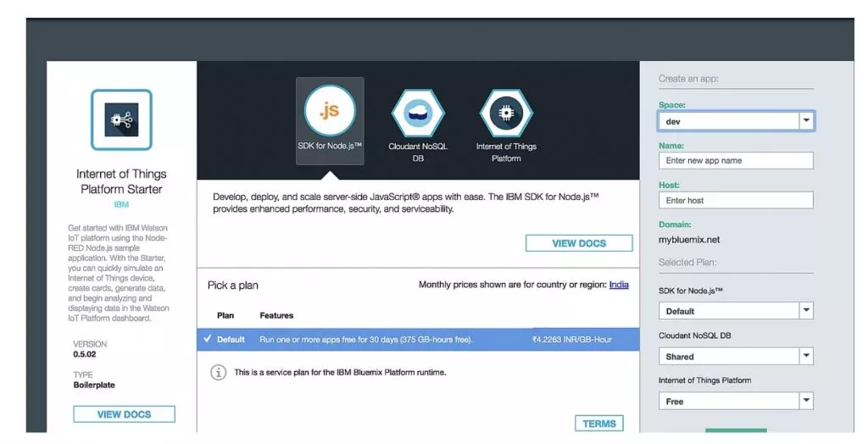Select the Default plan row
The width and height of the screenshot is (868, 444).
click(418, 340)
